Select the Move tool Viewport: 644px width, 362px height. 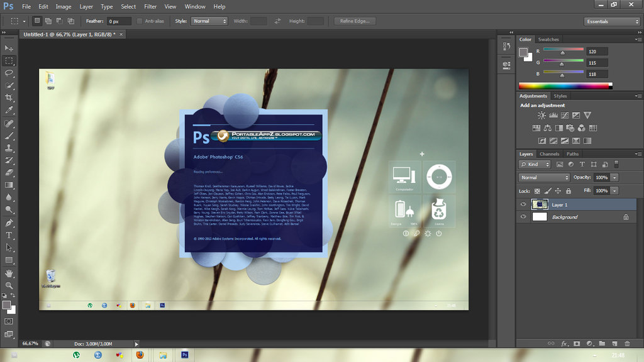(x=9, y=48)
